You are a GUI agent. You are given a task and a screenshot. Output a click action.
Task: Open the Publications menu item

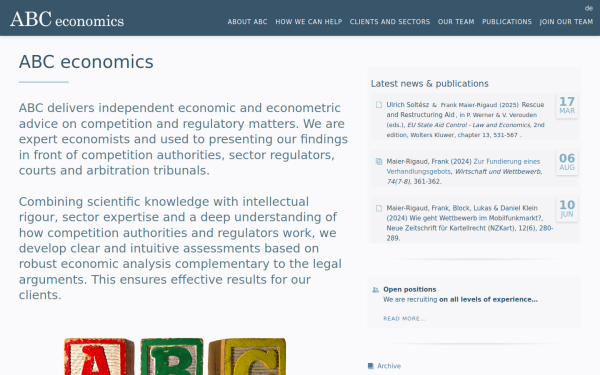pyautogui.click(x=507, y=22)
